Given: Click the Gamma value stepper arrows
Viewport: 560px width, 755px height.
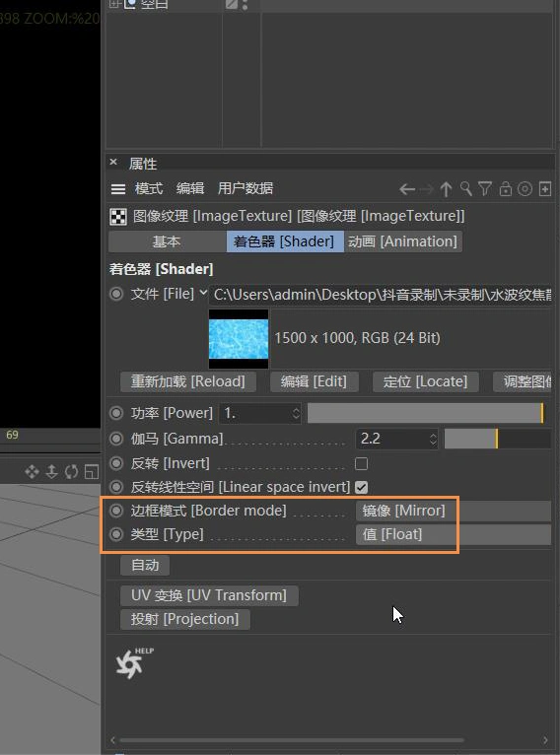Looking at the screenshot, I should click(433, 439).
